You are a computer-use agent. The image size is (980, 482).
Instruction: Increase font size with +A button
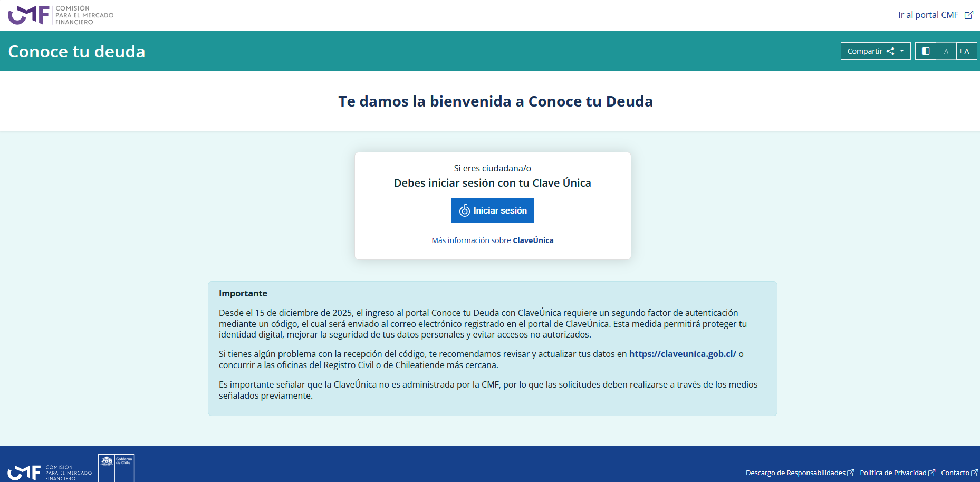966,51
